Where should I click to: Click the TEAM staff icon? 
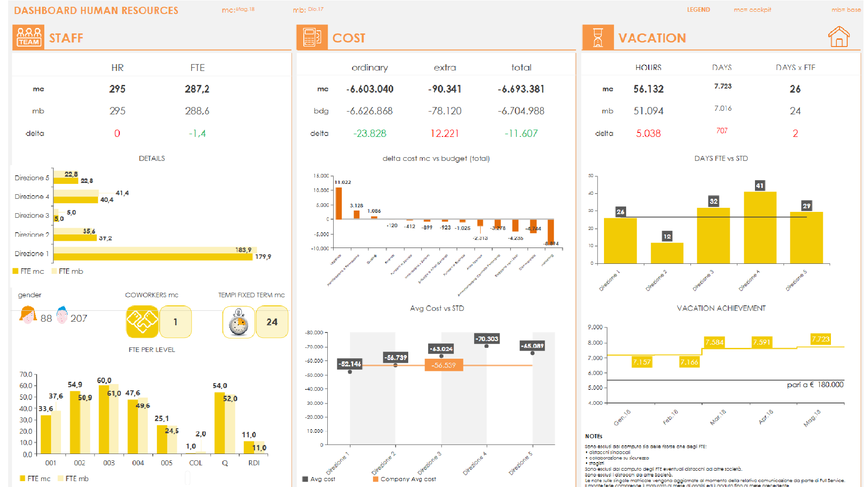pos(28,37)
